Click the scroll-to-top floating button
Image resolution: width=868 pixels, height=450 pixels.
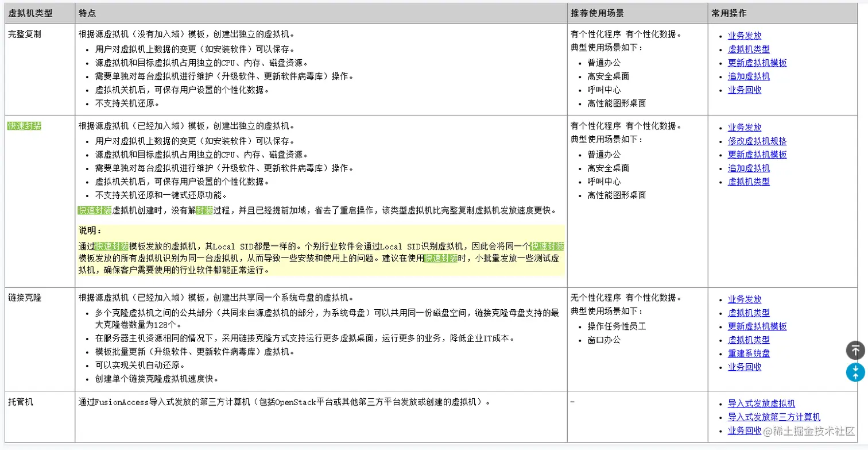[x=855, y=350]
